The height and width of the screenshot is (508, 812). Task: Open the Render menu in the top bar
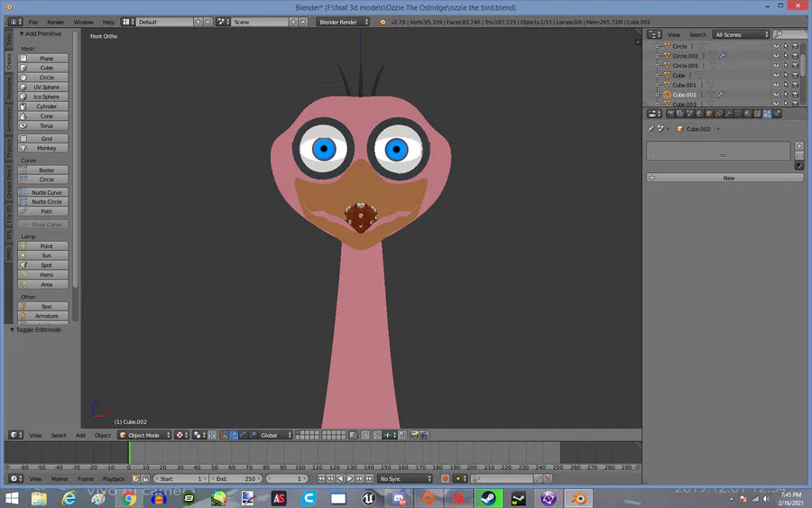(x=56, y=22)
